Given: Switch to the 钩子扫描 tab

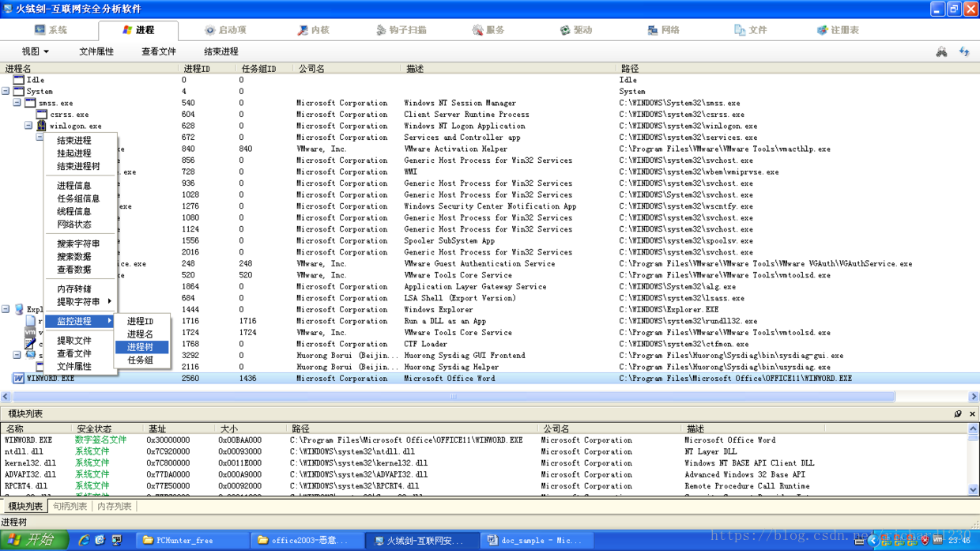Looking at the screenshot, I should [x=401, y=30].
